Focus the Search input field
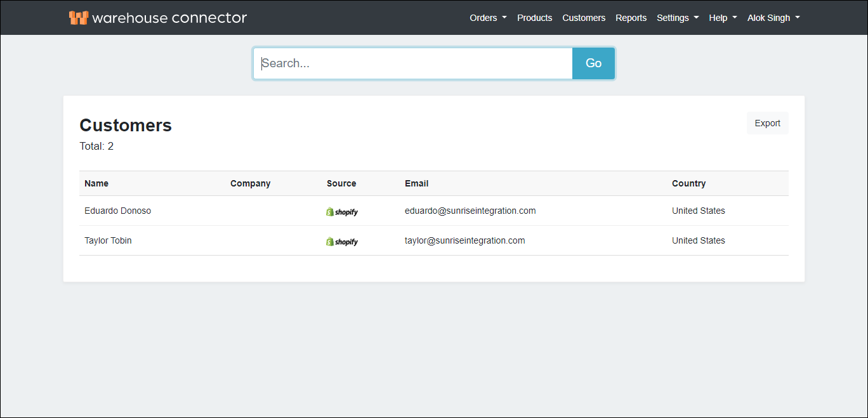The image size is (868, 418). [412, 63]
